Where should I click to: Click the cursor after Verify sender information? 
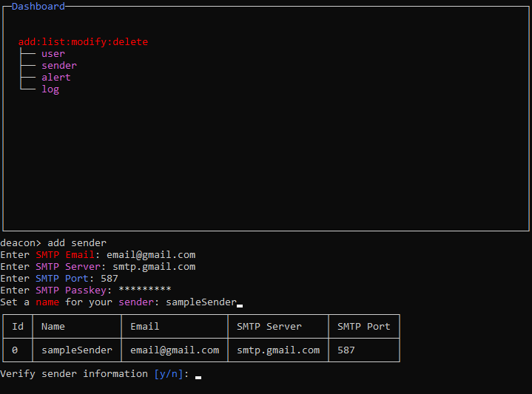point(198,376)
